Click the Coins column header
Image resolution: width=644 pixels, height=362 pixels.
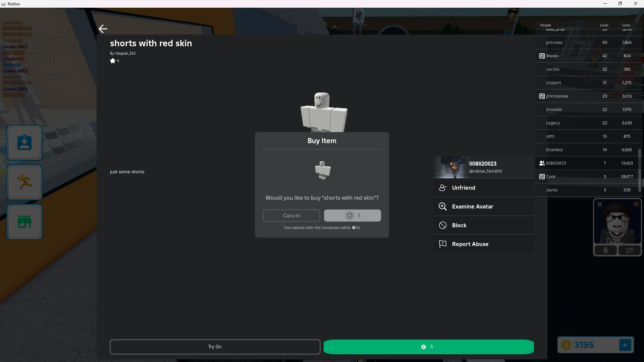click(626, 25)
